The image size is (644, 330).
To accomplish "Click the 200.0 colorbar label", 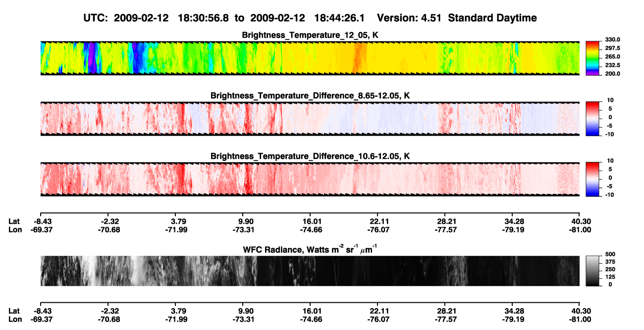I will 612,73.
